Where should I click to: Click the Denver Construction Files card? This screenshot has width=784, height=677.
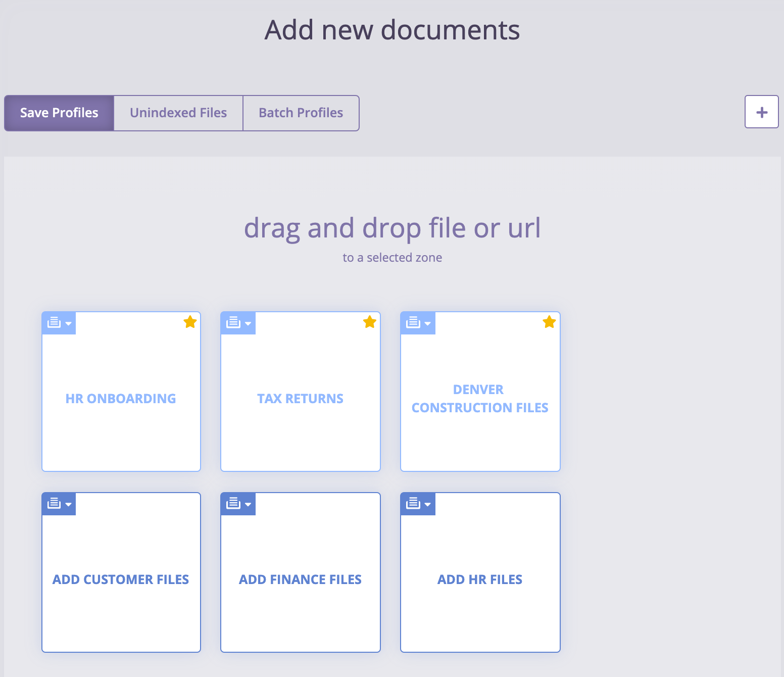pyautogui.click(x=480, y=398)
